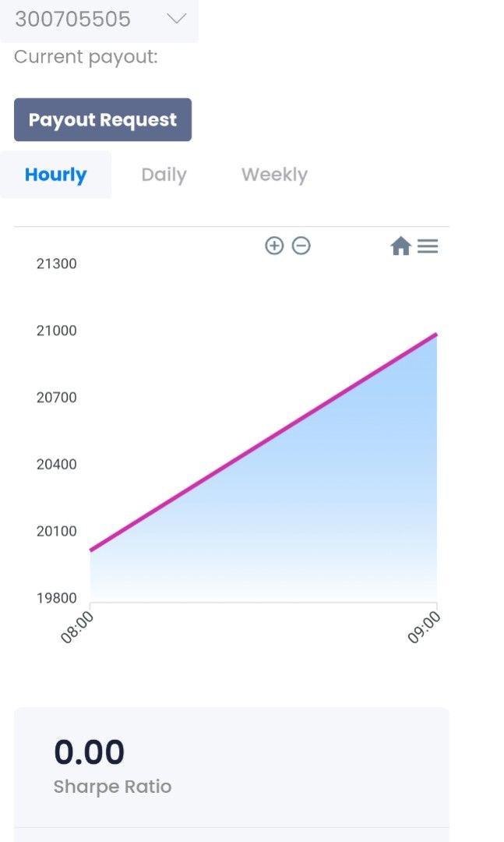Switch to the Hourly tab
This screenshot has width=504, height=842.
click(56, 175)
